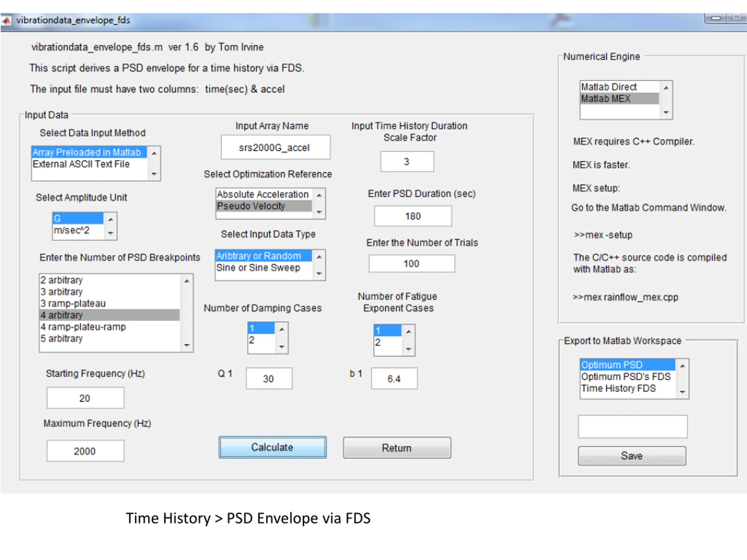The image size is (747, 560).
Task: Click down arrow of PSD Breakpoints list
Action: pos(187,345)
